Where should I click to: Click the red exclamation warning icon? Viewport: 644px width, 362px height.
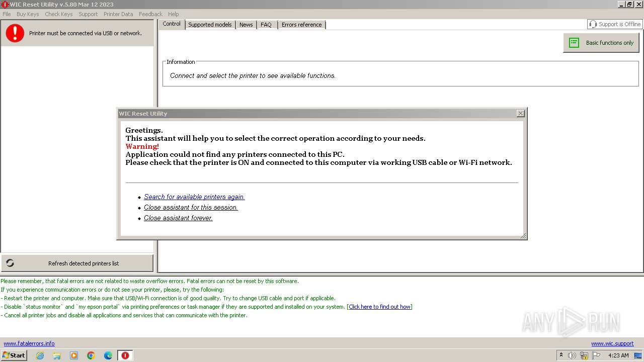15,33
